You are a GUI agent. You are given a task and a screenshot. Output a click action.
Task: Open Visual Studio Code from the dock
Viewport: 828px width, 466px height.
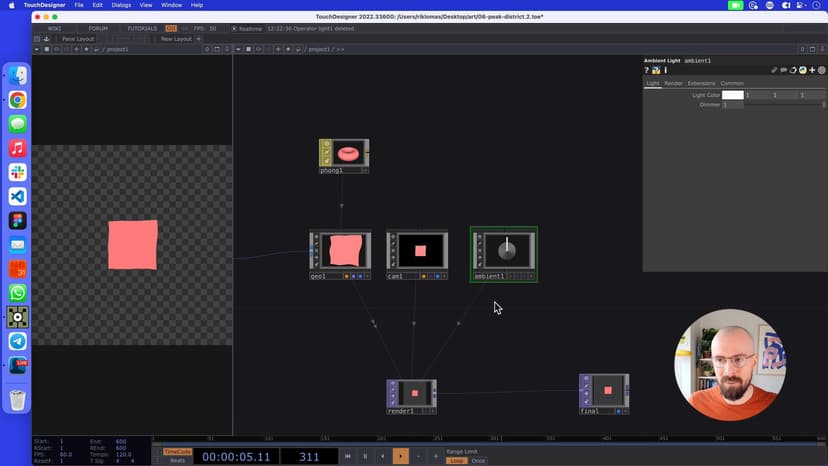tap(17, 197)
